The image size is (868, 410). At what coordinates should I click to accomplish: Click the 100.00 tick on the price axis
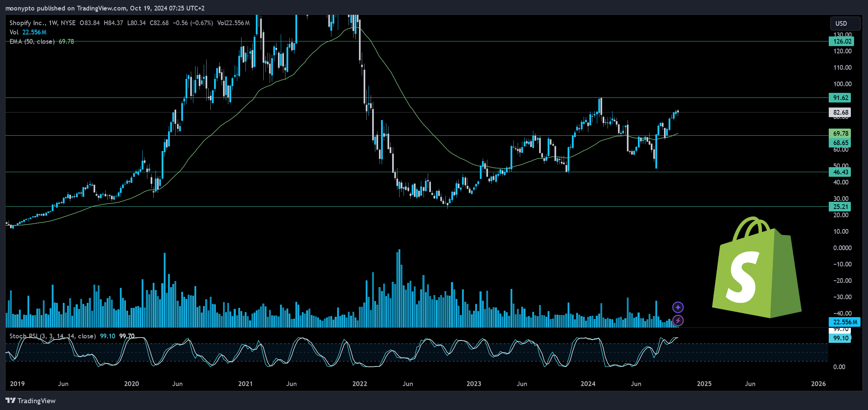(x=842, y=84)
